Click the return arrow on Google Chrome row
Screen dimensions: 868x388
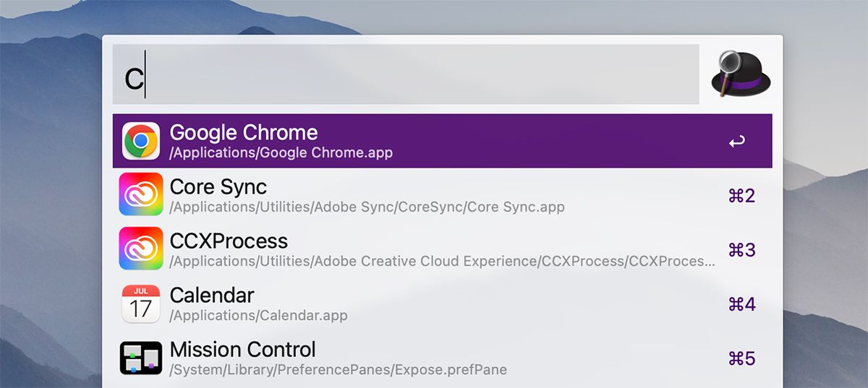(x=737, y=142)
